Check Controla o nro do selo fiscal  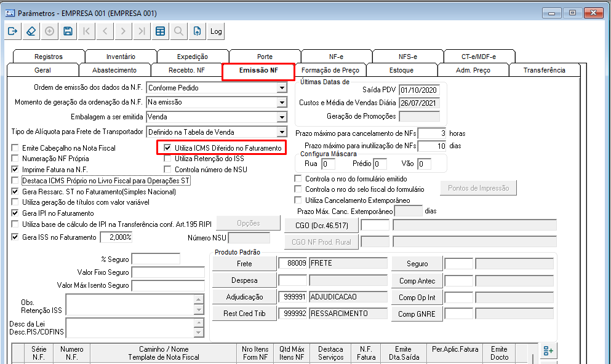298,189
